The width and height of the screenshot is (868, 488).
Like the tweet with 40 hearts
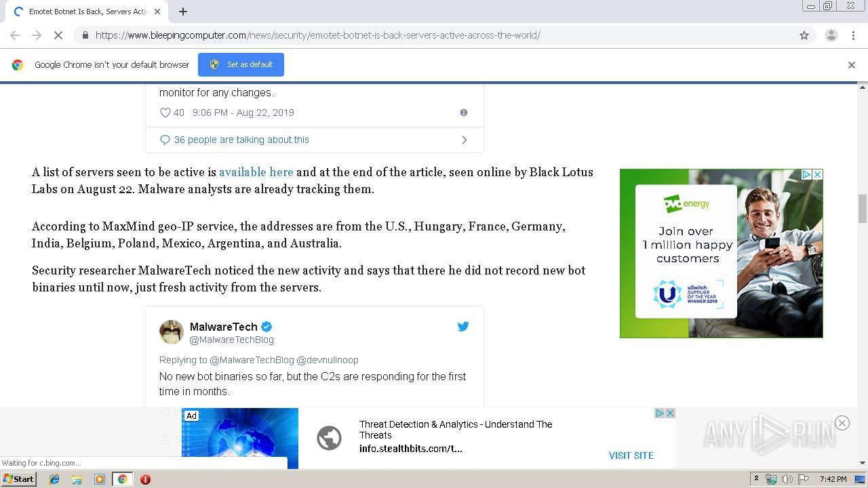tap(165, 113)
